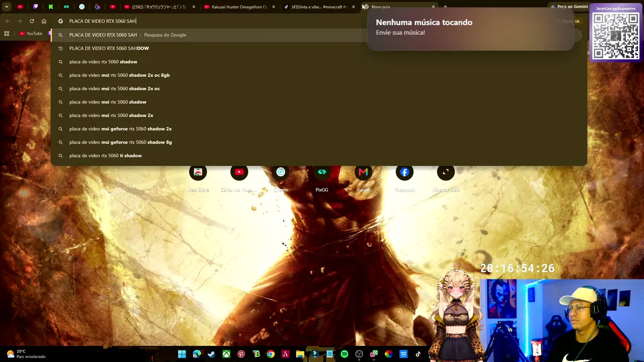Open File Explorer from the taskbar

[300, 354]
